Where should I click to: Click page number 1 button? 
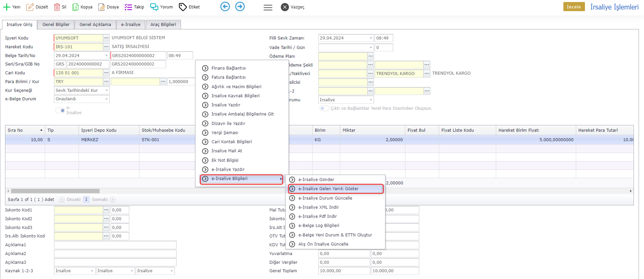[86, 199]
